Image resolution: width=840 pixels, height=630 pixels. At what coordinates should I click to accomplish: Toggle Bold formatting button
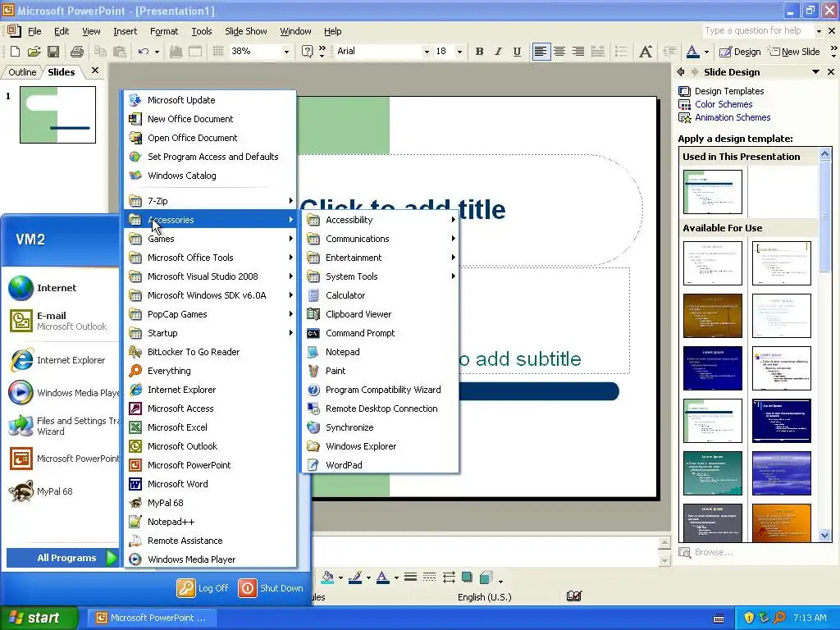point(479,52)
